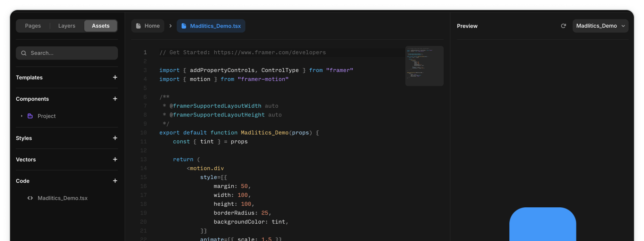Image resolution: width=644 pixels, height=241 pixels.
Task: Switch to the Pages tab
Action: click(x=33, y=26)
